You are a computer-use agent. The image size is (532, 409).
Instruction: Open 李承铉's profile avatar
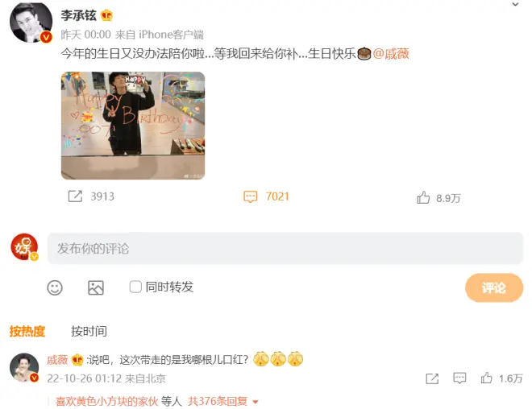(x=31, y=23)
